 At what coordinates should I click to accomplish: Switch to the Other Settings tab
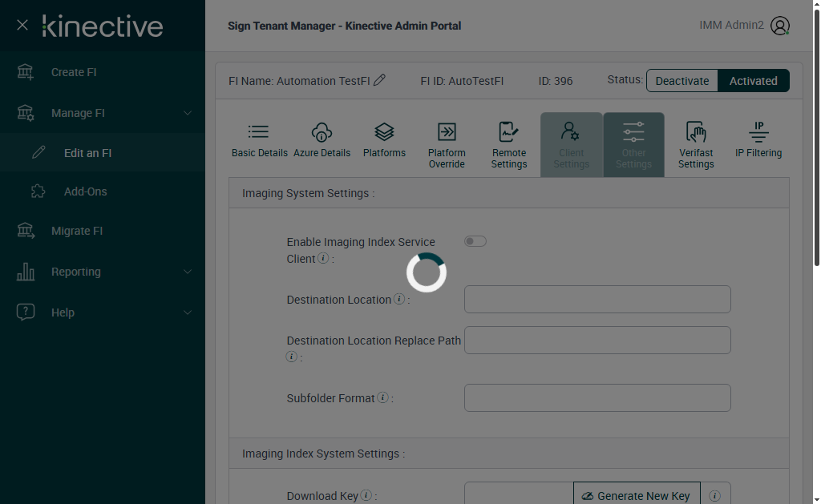pos(633,145)
